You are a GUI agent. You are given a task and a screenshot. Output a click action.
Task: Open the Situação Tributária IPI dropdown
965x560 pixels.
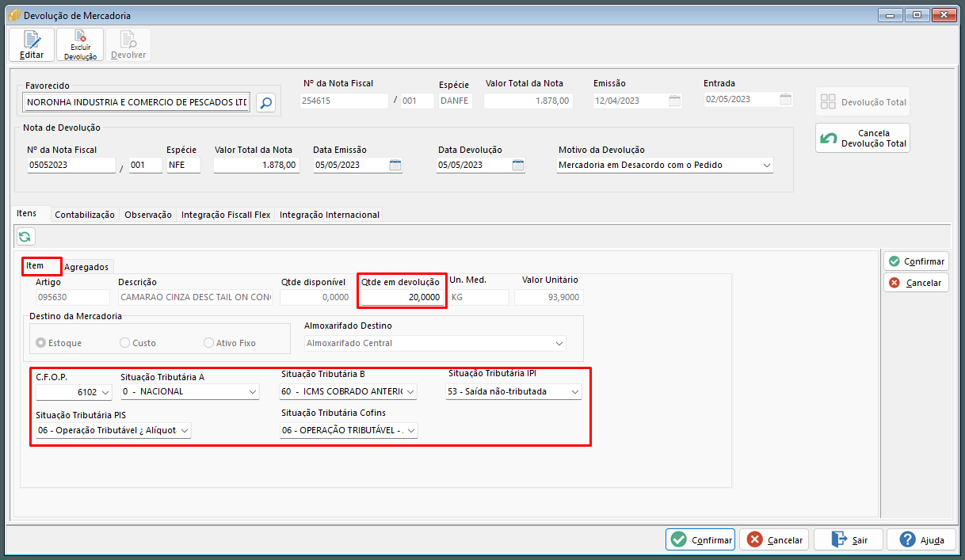click(x=575, y=391)
